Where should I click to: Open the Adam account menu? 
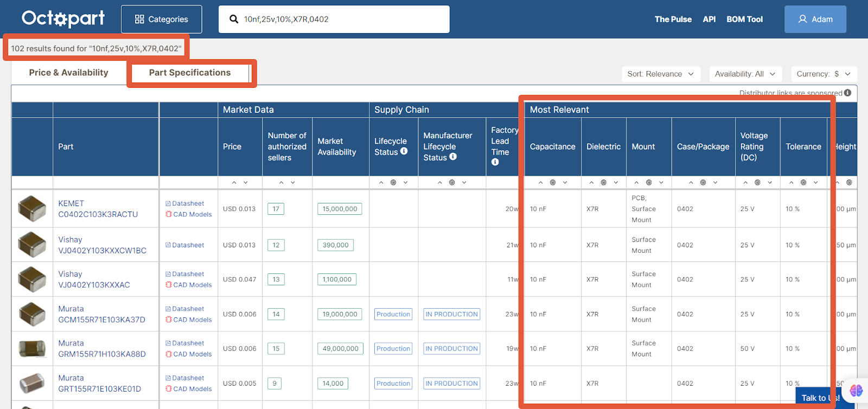(x=815, y=19)
